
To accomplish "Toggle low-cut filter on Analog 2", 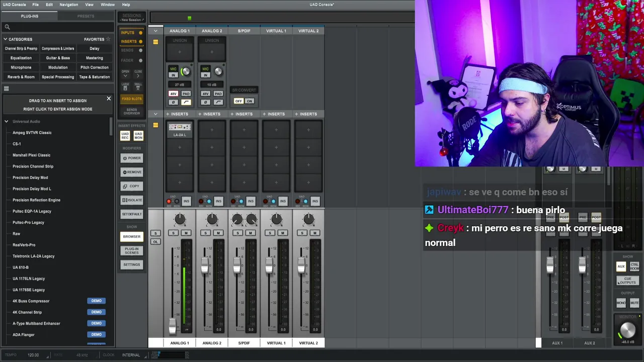I will (218, 102).
